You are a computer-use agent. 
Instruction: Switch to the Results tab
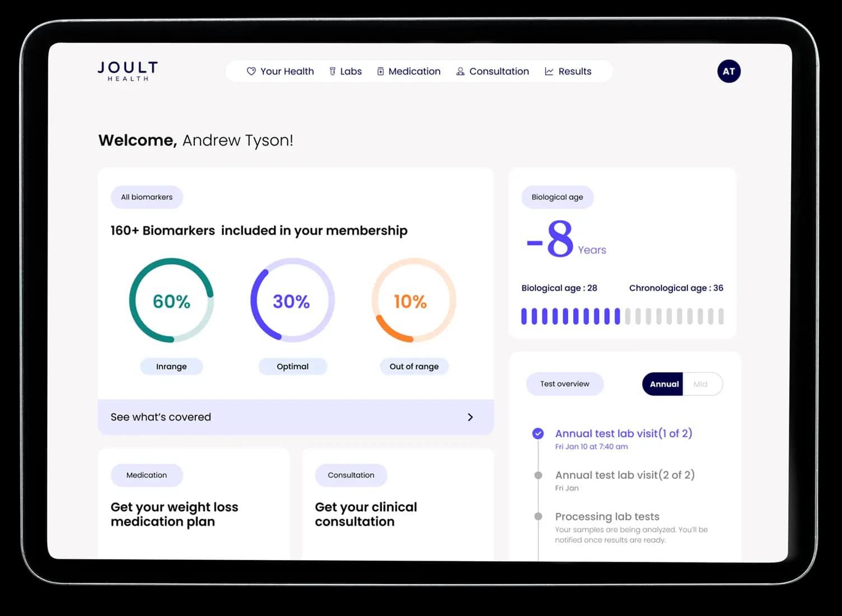(x=574, y=71)
